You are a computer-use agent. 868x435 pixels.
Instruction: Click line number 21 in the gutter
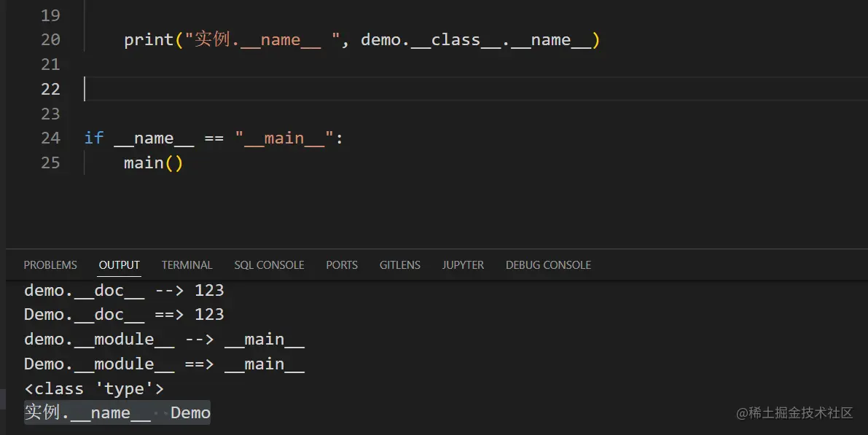click(50, 64)
